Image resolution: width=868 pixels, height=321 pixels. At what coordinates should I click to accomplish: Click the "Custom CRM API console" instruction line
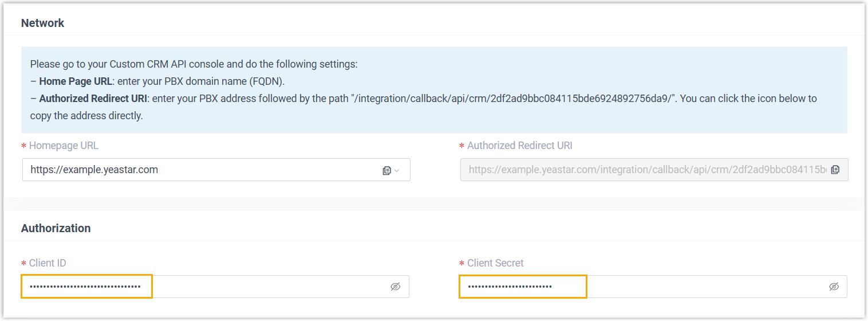point(194,64)
